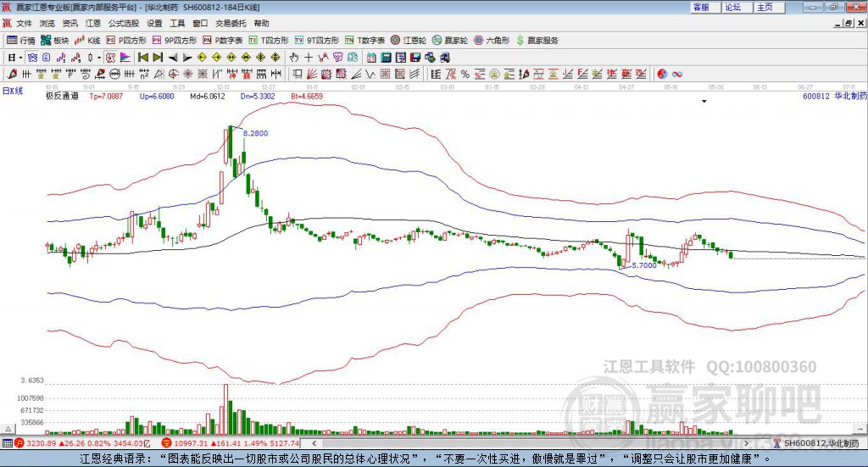The image size is (868, 467).
Task: Open the 江恩 menu
Action: (93, 23)
